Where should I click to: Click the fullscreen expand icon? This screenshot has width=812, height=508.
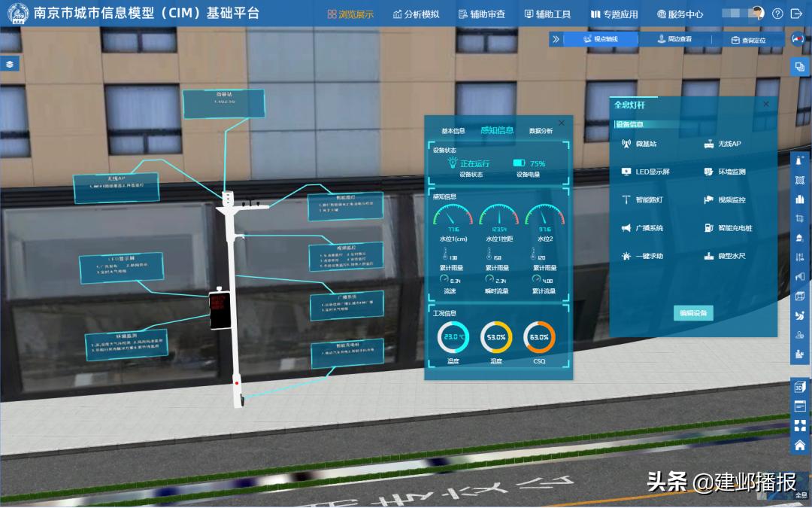tap(800, 425)
